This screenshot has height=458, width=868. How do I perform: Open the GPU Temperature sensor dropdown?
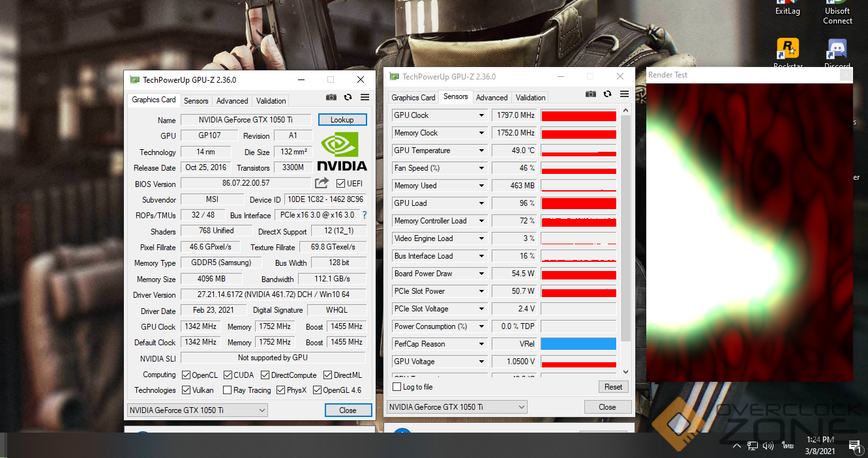(481, 150)
